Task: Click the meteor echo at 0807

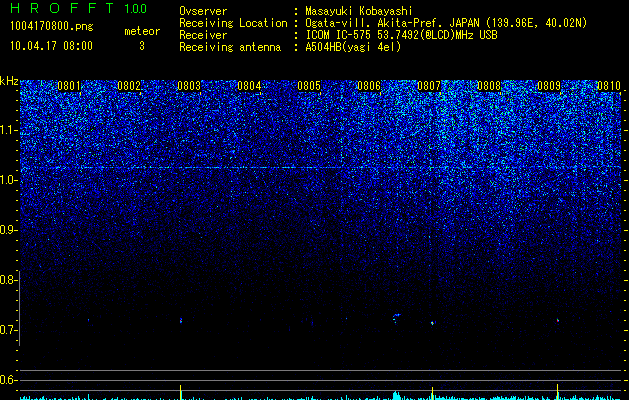Action: pos(432,323)
